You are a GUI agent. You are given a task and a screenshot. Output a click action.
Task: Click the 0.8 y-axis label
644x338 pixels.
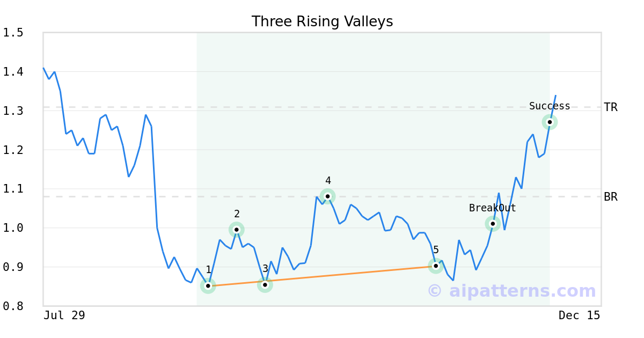point(13,306)
